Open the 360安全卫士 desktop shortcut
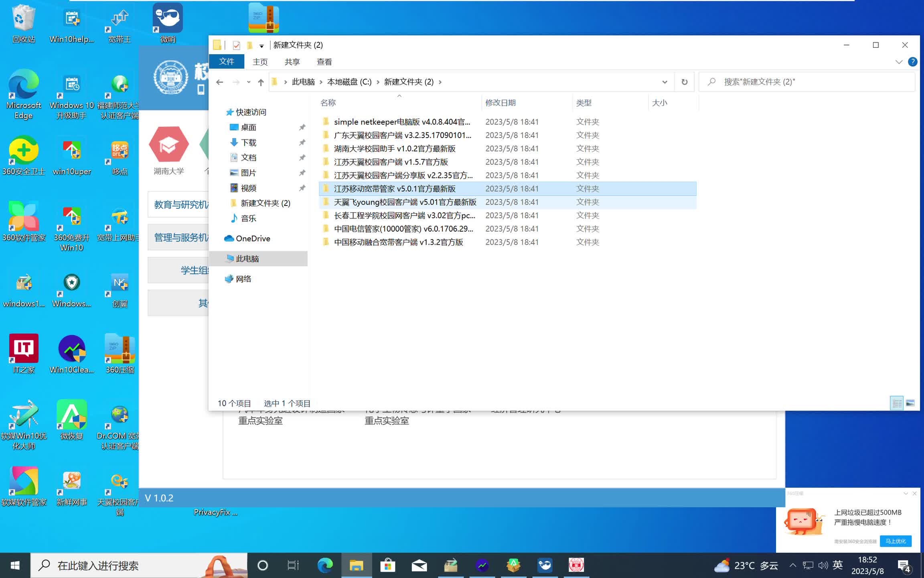The image size is (924, 578). [x=24, y=156]
